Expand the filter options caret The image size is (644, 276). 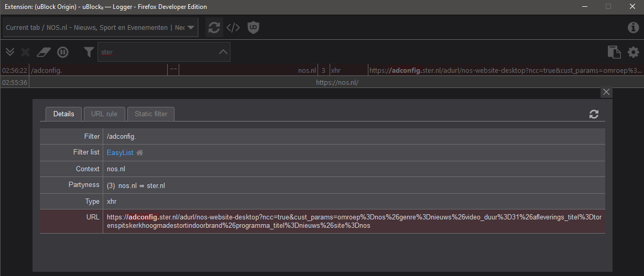click(223, 52)
